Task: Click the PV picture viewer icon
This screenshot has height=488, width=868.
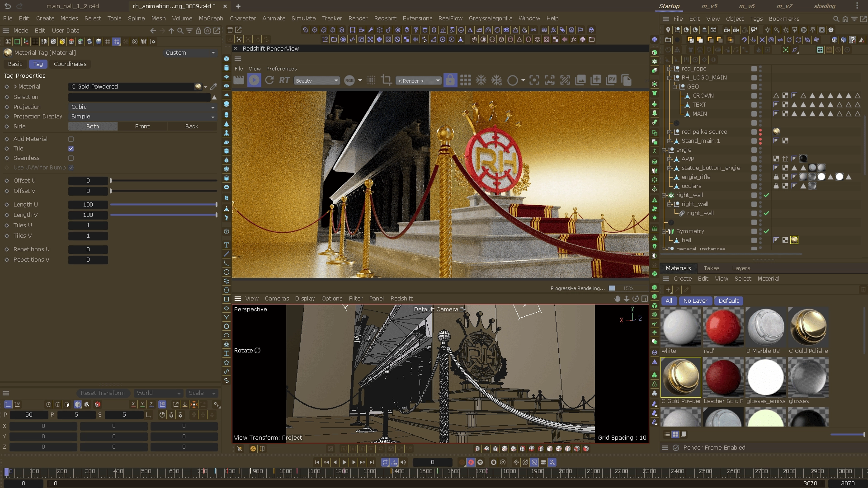Action: click(611, 80)
